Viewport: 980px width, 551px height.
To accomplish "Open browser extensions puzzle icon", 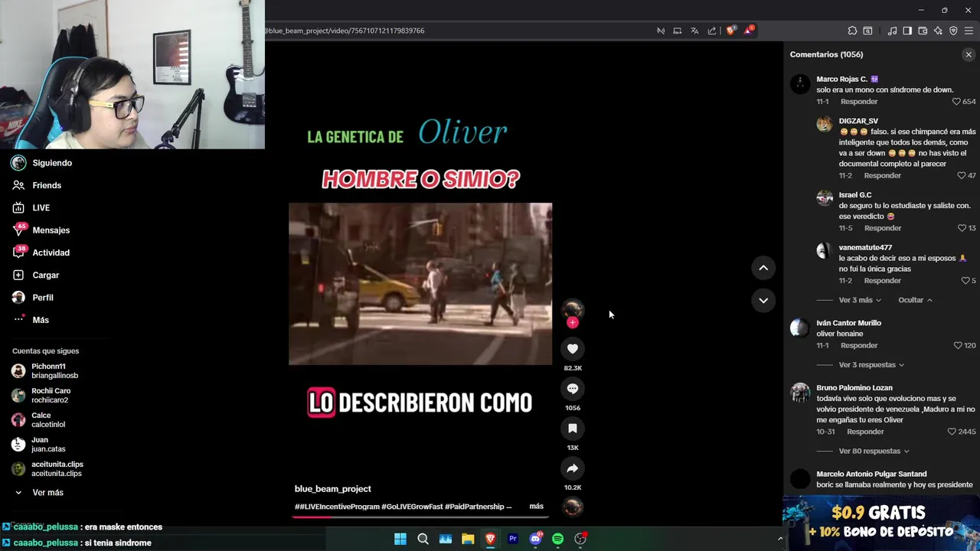I will click(852, 31).
